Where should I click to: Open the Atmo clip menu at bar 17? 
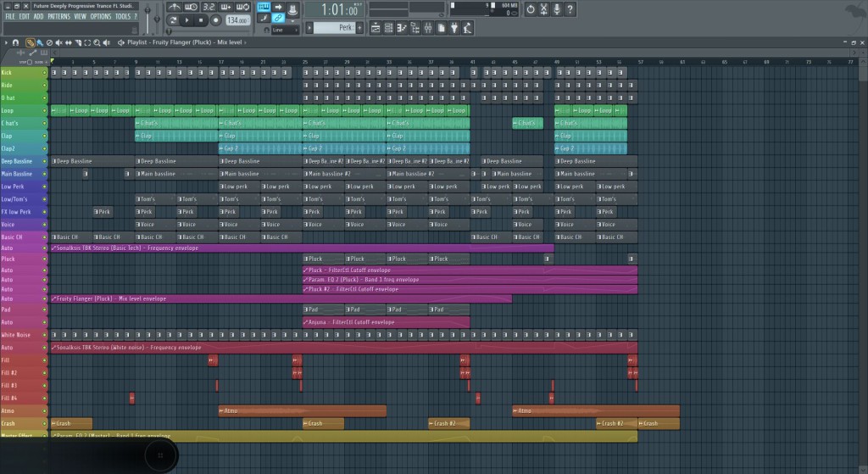coord(221,411)
